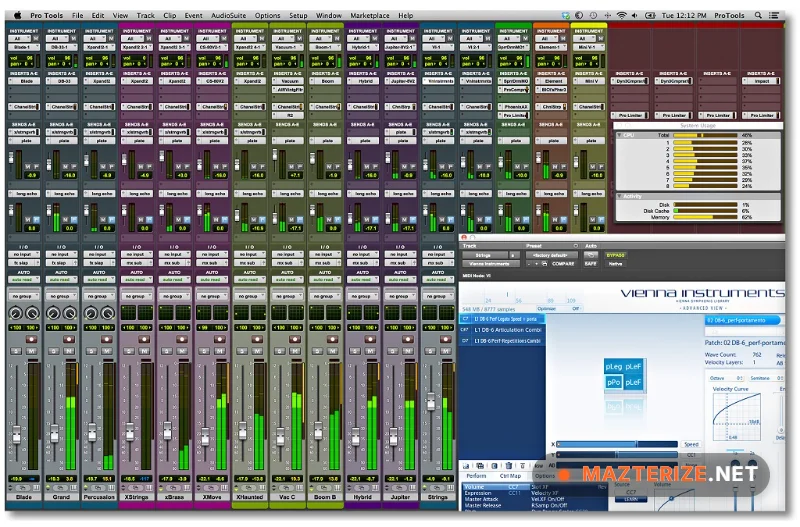Record-enable the Jupiter track
This screenshot has height=527, width=800.
coord(408,339)
